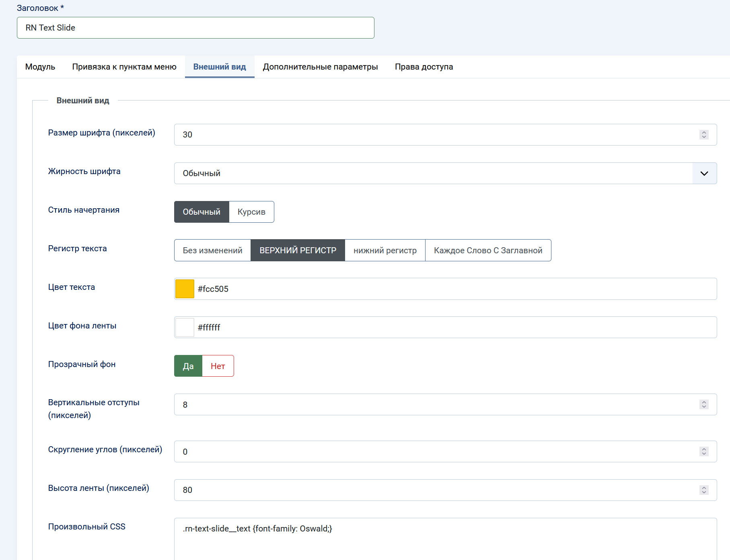730x560 pixels.
Task: Click the Произвольный CSS textarea
Action: click(445, 539)
